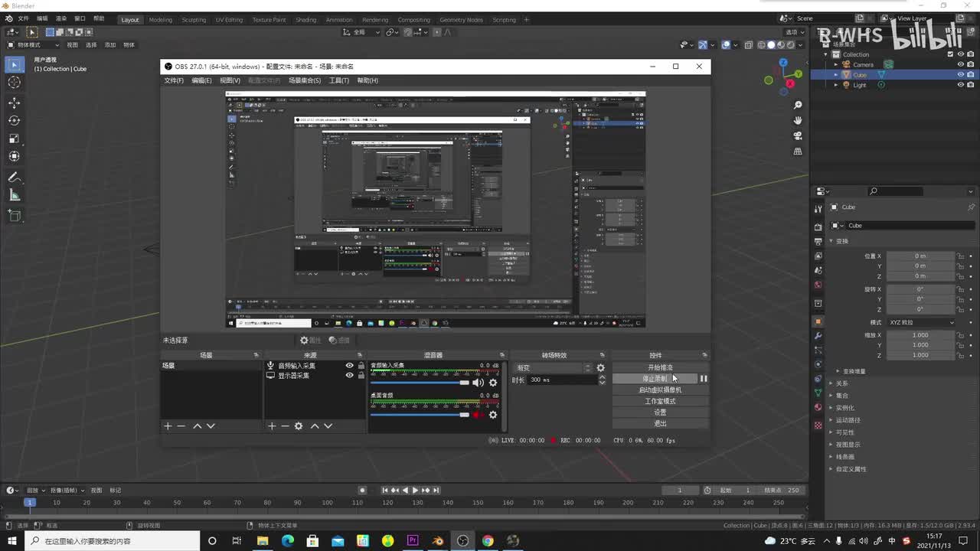Expand the 集合 panel in Properties
This screenshot has height=551, width=980.
coord(841,396)
